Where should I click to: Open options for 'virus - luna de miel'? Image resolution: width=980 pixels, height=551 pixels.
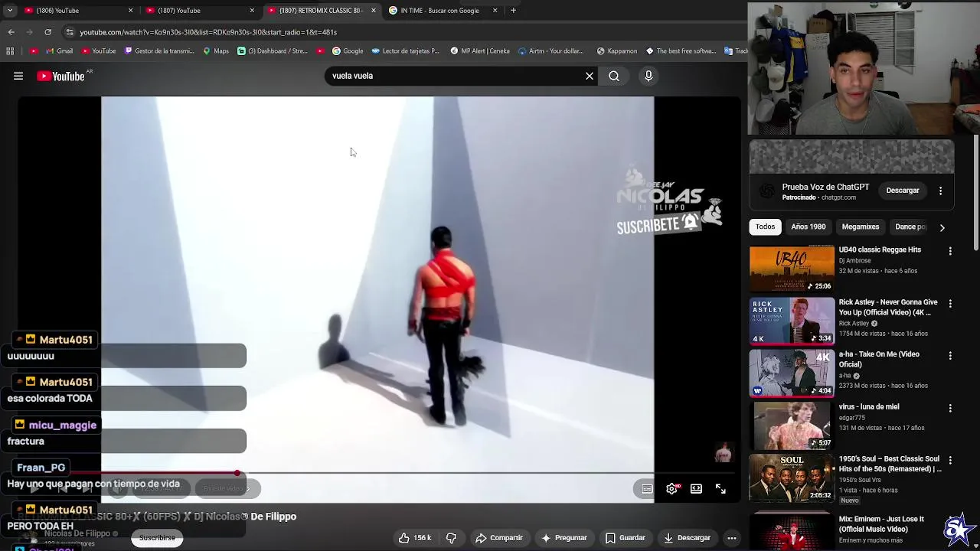coord(950,408)
